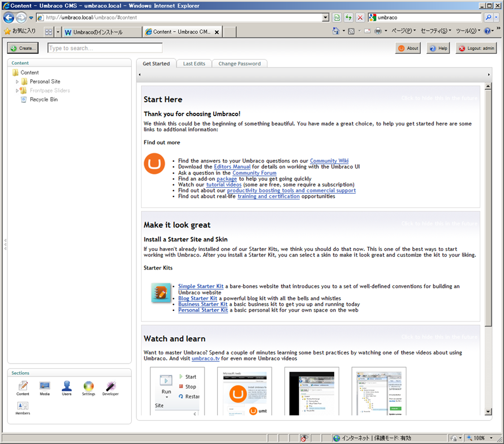The image size is (504, 444).
Task: Select the Frontpage Sliders node
Action: pos(50,91)
